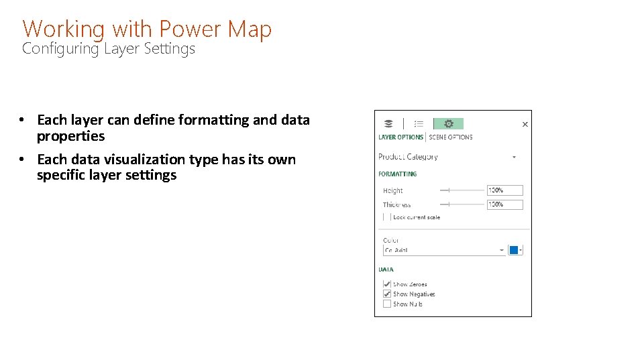This screenshot has height=362, width=644.
Task: Open the settings gear icon
Action: [449, 123]
